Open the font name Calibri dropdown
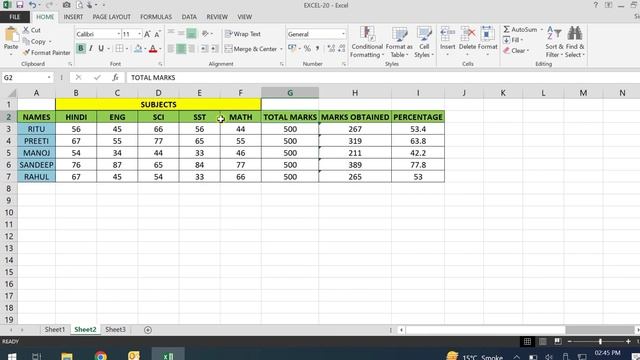 click(x=118, y=34)
